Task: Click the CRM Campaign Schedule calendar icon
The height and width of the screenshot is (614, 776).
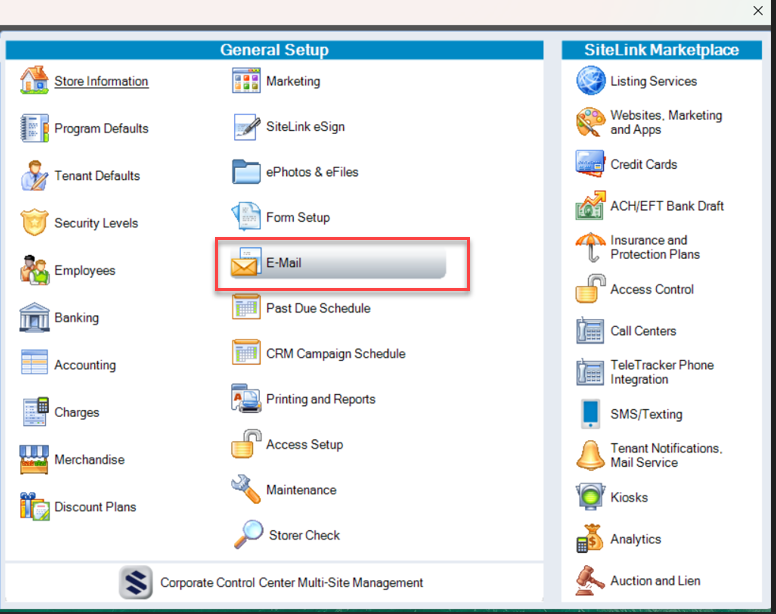Action: click(246, 352)
